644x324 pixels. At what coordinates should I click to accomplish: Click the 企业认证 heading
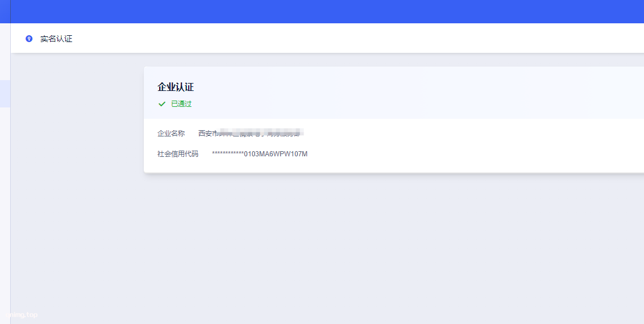click(x=176, y=87)
